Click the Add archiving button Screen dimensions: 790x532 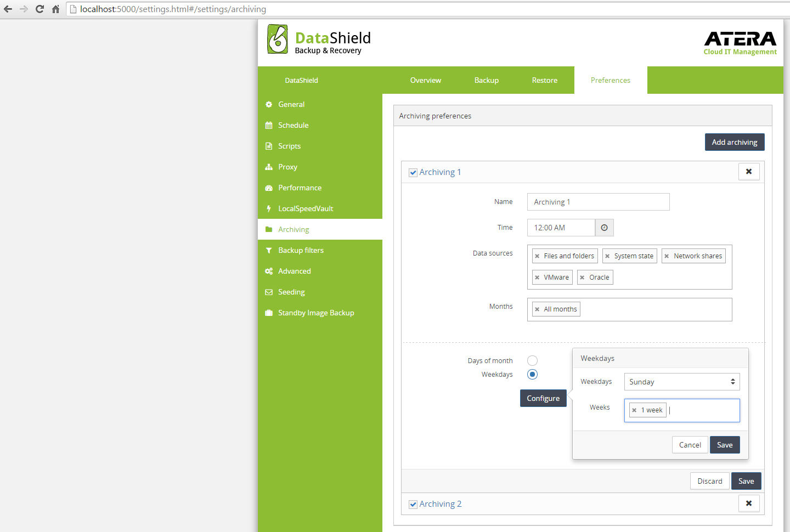click(x=734, y=142)
